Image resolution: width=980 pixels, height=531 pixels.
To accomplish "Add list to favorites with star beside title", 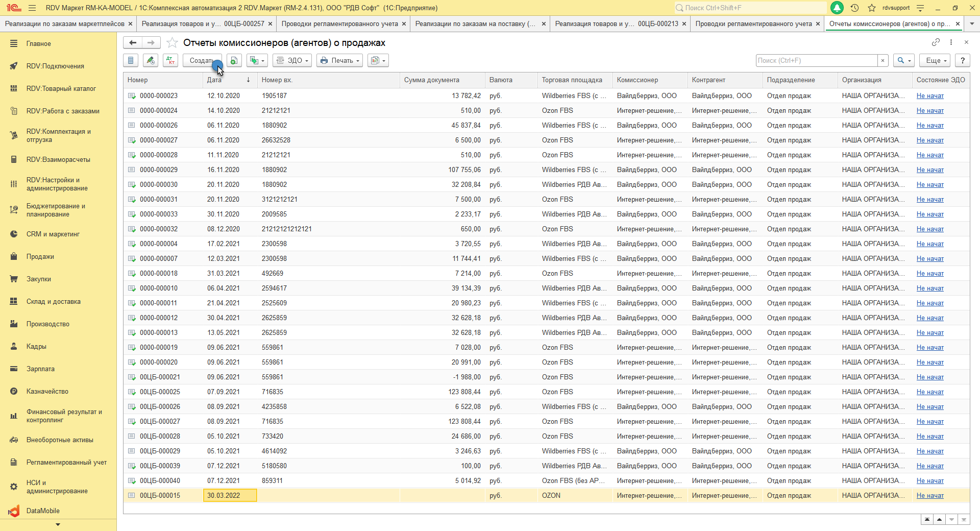I will [173, 43].
